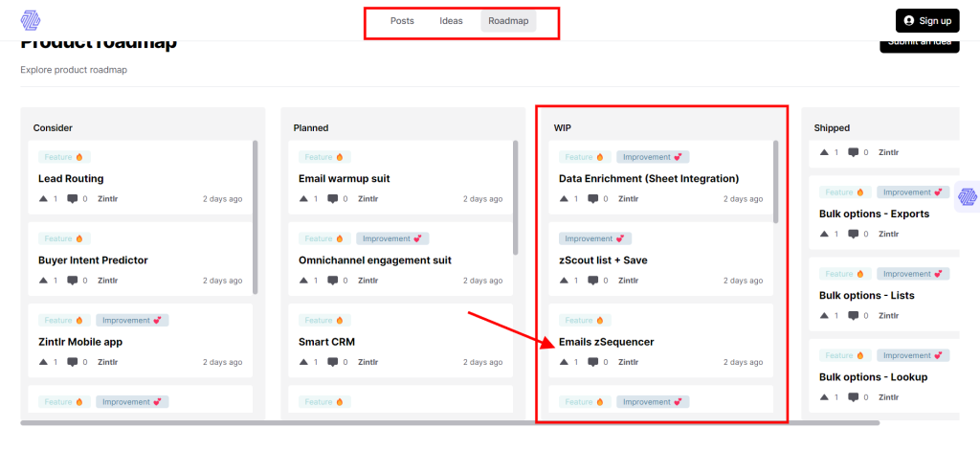Switch to the Posts tab
Screen dimensions: 980x451
[x=402, y=21]
